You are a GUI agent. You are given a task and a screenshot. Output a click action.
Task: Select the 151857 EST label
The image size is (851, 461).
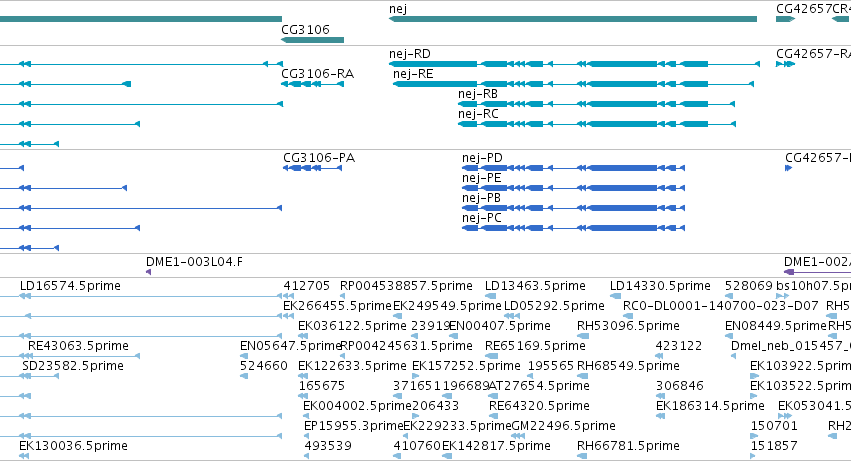coord(774,446)
